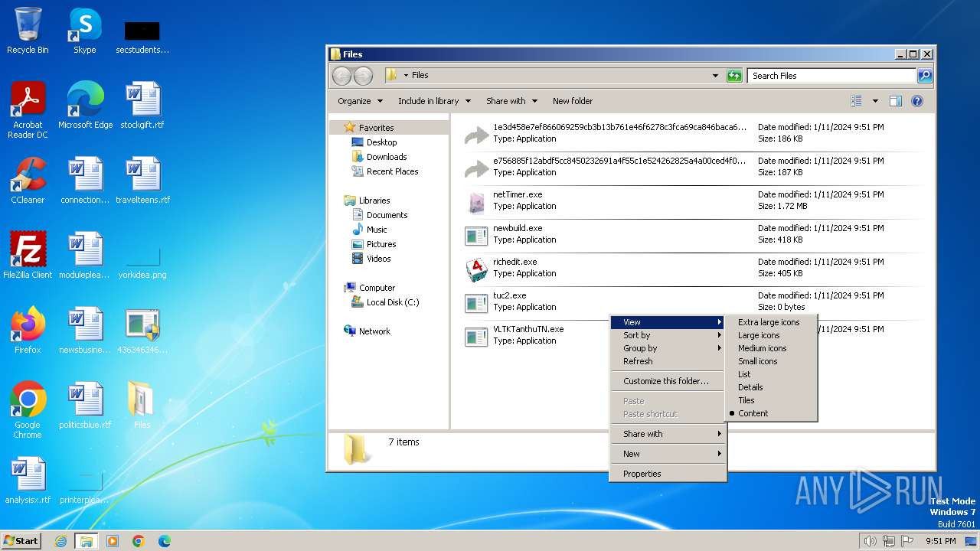Select tuc2.exe file icon
The width and height of the screenshot is (980, 551).
[x=476, y=304]
